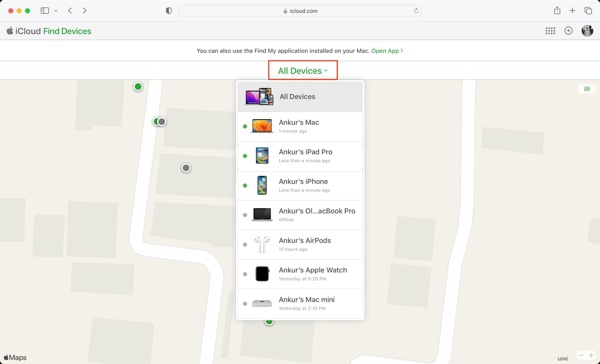This screenshot has width=600, height=364.
Task: Select Ankur's Mac mini
Action: click(300, 304)
